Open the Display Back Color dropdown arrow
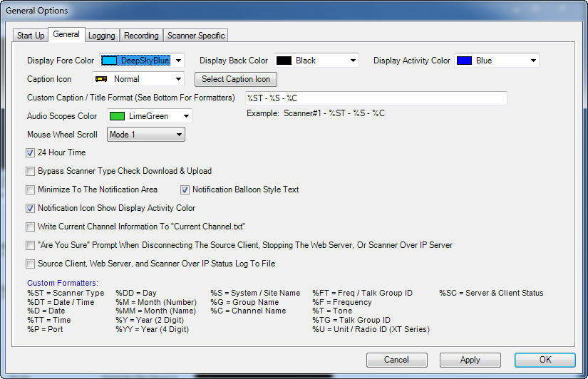This screenshot has width=588, height=379. click(x=353, y=61)
